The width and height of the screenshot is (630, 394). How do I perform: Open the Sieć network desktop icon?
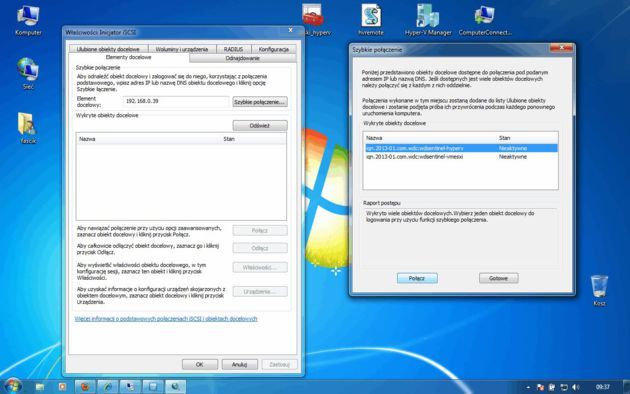pyautogui.click(x=28, y=73)
